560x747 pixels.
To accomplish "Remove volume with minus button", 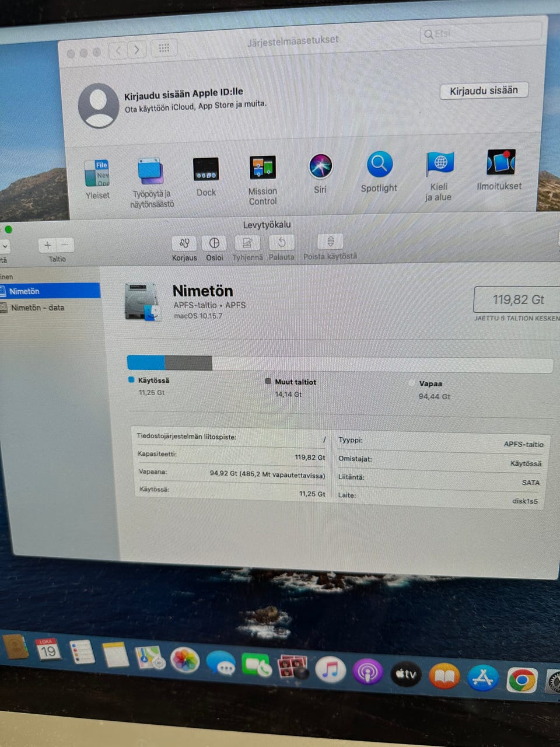I will [x=65, y=245].
